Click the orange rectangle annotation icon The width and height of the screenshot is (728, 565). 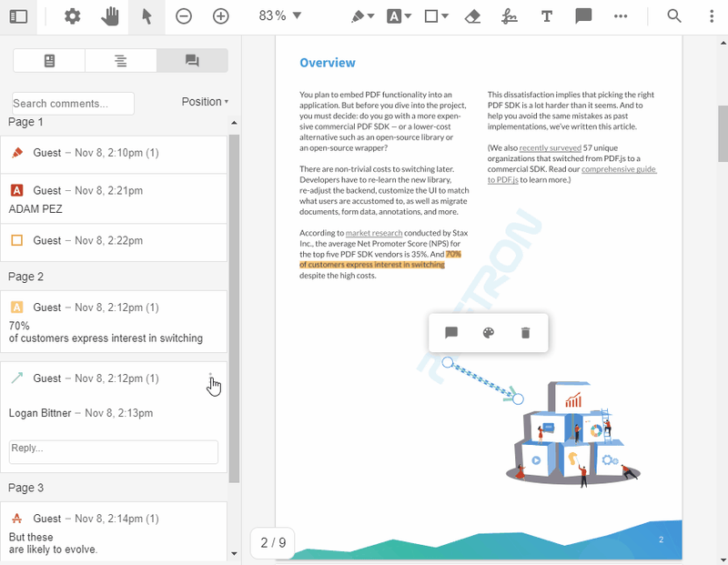point(16,240)
